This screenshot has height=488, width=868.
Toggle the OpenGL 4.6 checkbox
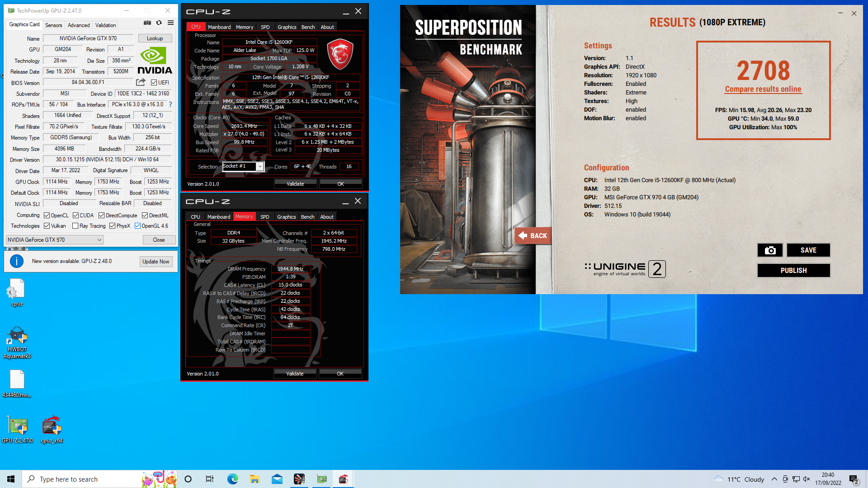[137, 226]
